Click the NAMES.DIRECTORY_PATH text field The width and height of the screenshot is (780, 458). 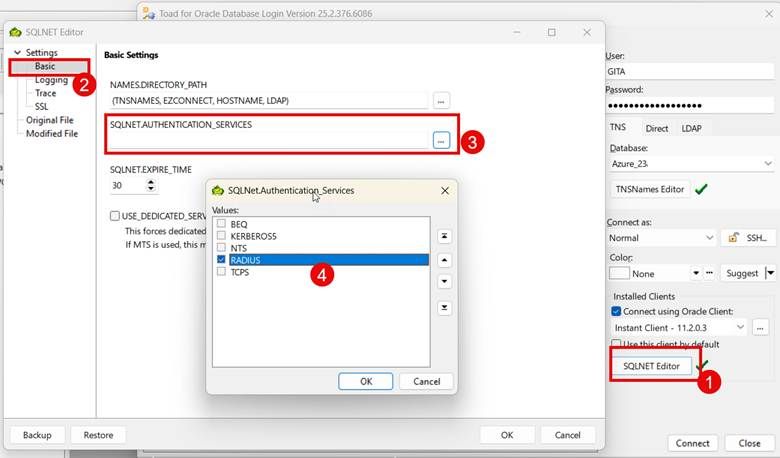coord(269,101)
